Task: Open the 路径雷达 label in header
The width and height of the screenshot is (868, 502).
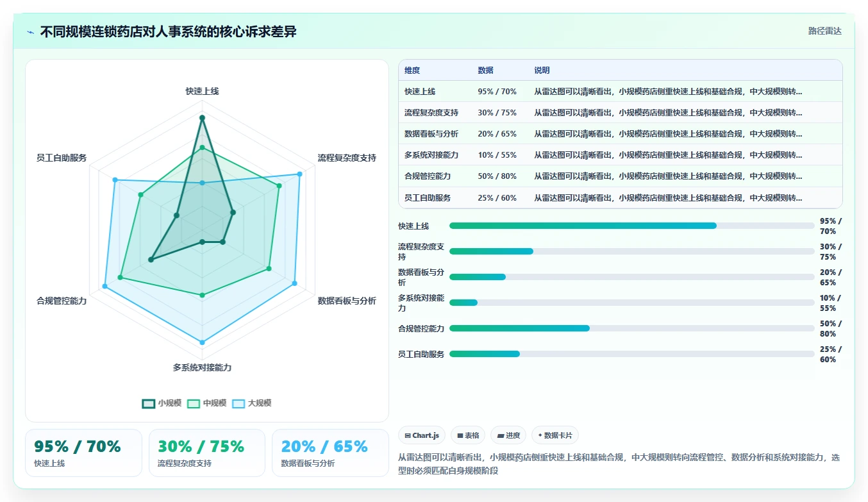Action: coord(824,31)
